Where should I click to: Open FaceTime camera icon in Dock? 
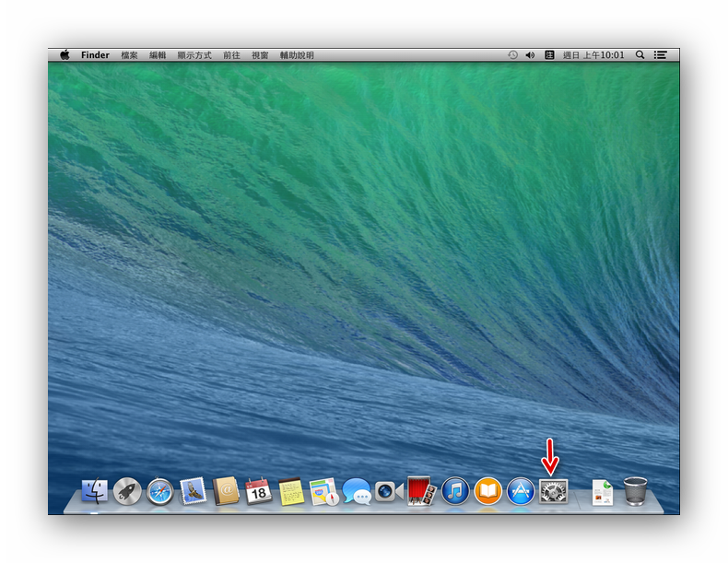click(389, 491)
